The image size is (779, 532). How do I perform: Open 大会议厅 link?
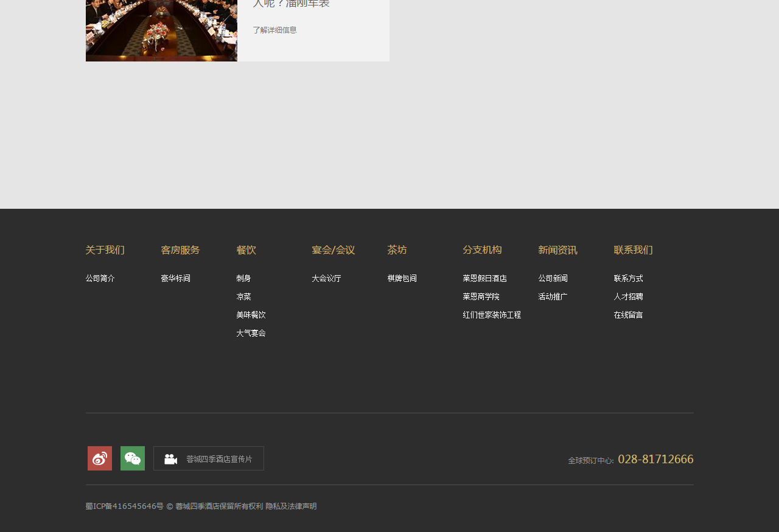click(x=326, y=278)
